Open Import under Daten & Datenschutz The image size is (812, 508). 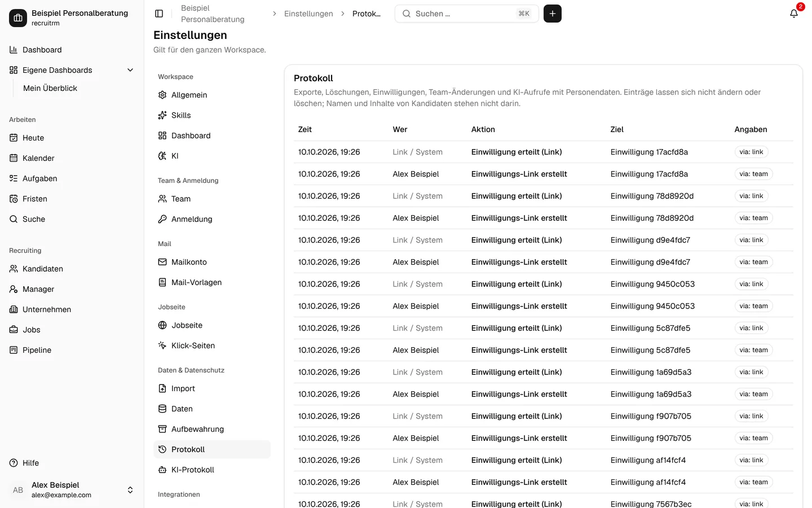[x=212, y=388]
